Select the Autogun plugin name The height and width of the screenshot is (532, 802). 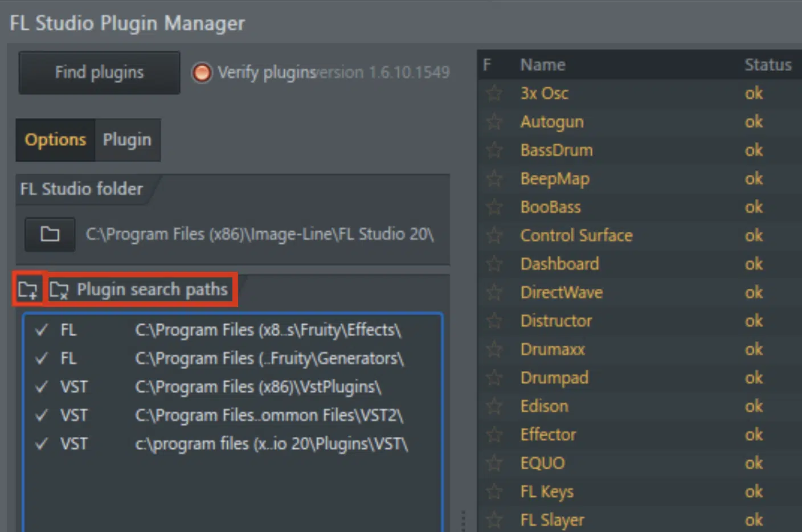click(x=552, y=122)
